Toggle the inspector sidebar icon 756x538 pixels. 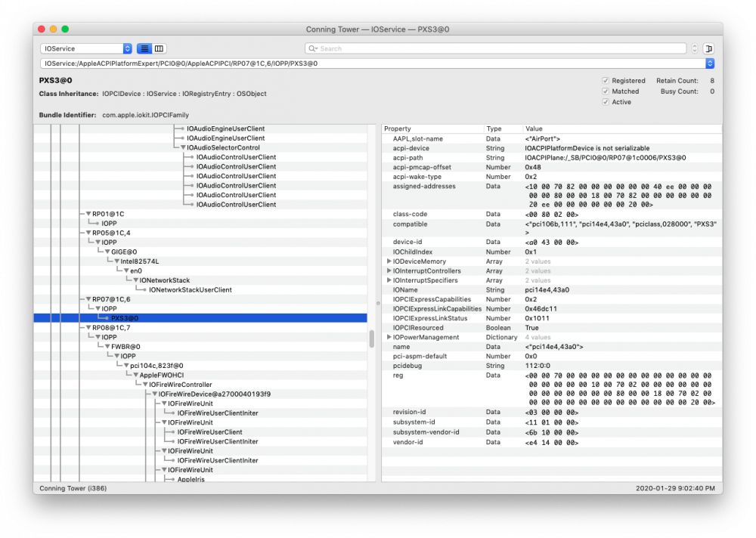pos(709,48)
